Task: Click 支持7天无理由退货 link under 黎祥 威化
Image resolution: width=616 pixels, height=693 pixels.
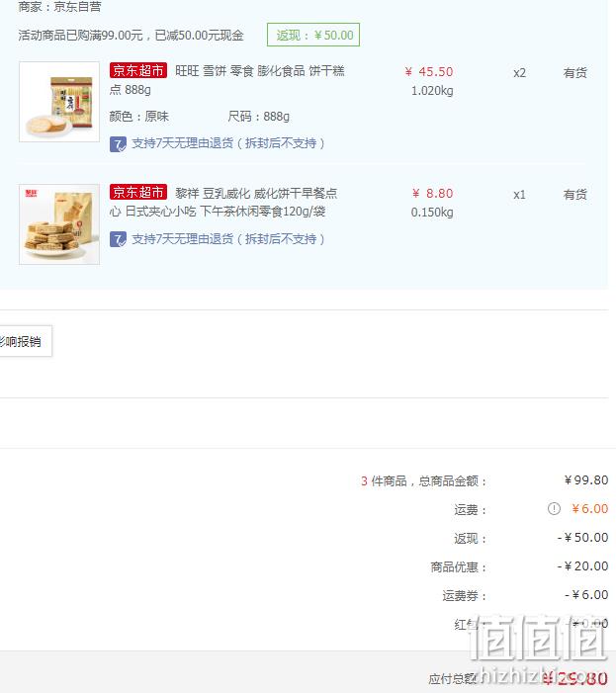Action: (x=228, y=239)
